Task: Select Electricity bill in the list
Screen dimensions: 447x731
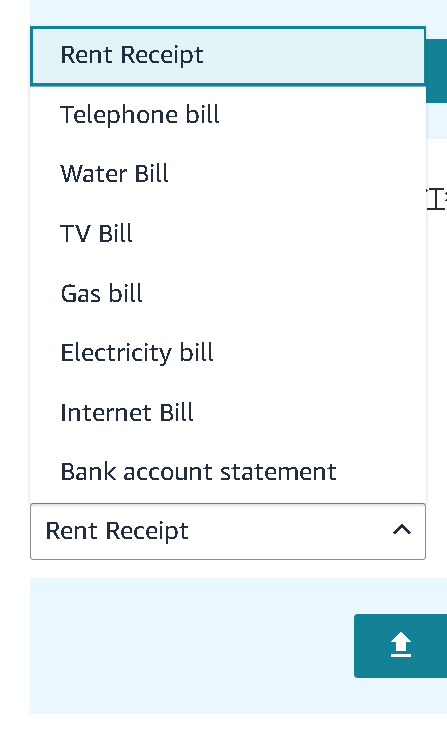Action: coord(228,352)
